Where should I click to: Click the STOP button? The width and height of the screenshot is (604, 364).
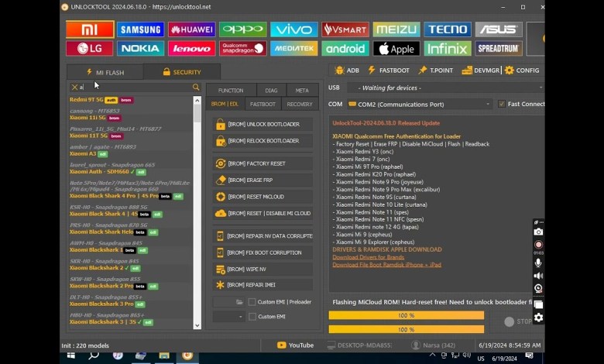[519, 321]
